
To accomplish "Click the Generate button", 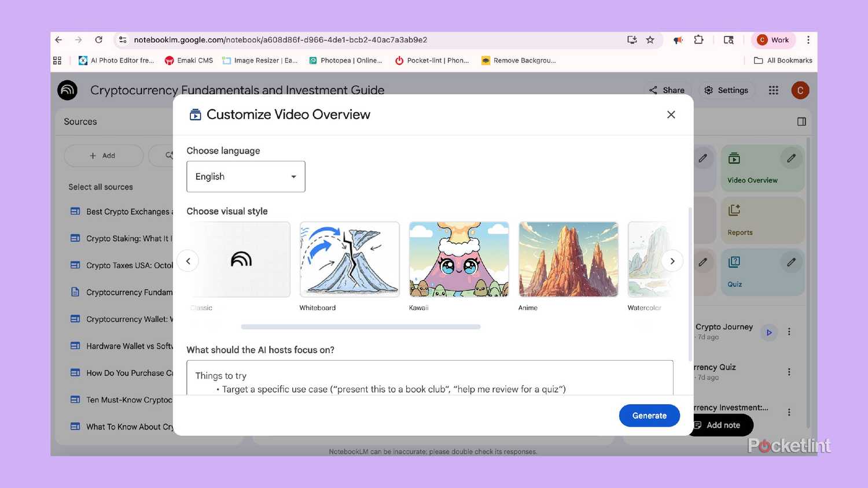I will coord(649,416).
